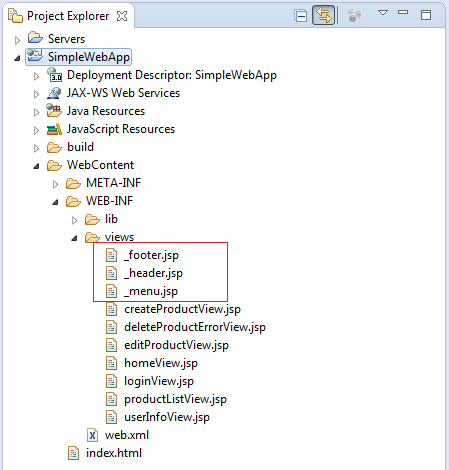449x470 pixels.
Task: Select the _header.jsp file
Action: coord(144,273)
